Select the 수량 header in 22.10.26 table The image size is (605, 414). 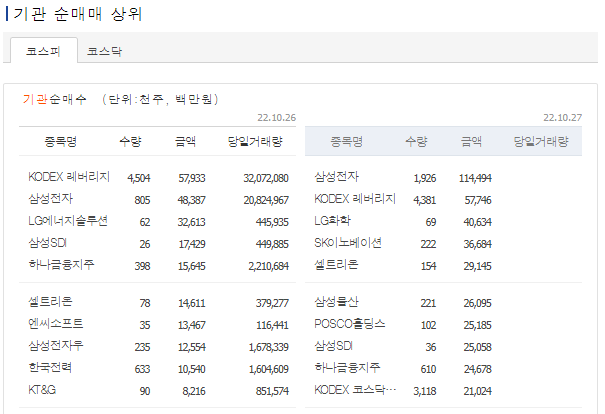click(130, 142)
